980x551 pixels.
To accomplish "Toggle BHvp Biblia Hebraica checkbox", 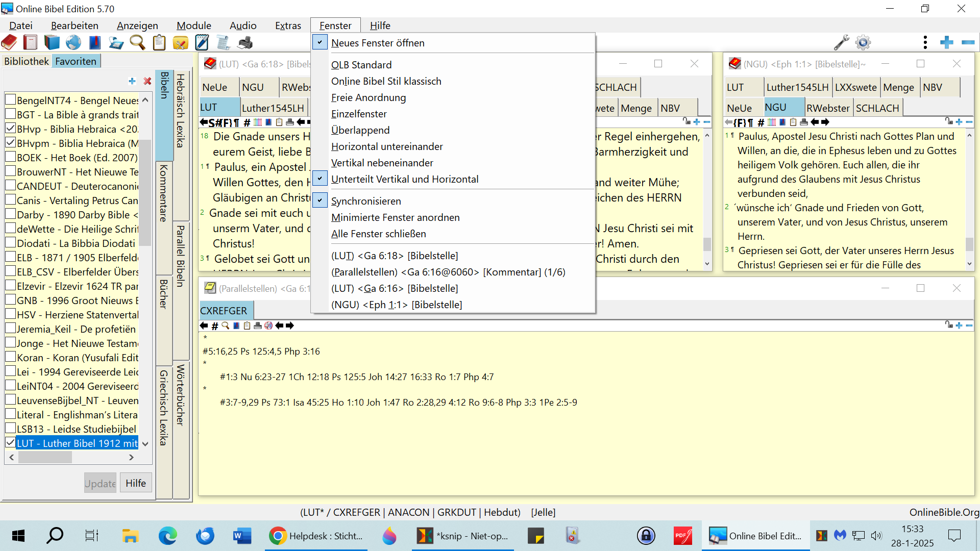I will click(x=10, y=129).
